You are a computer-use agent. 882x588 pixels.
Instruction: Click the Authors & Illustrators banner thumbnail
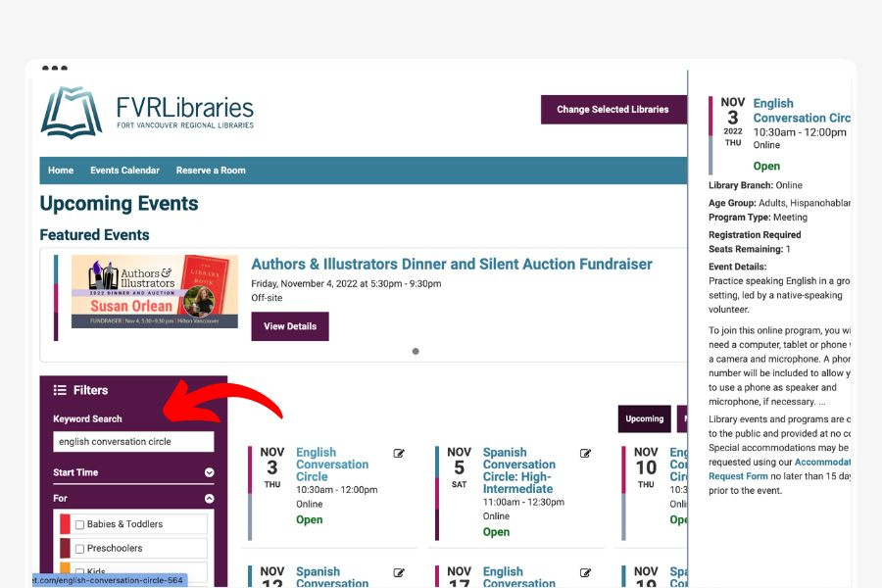click(x=155, y=291)
